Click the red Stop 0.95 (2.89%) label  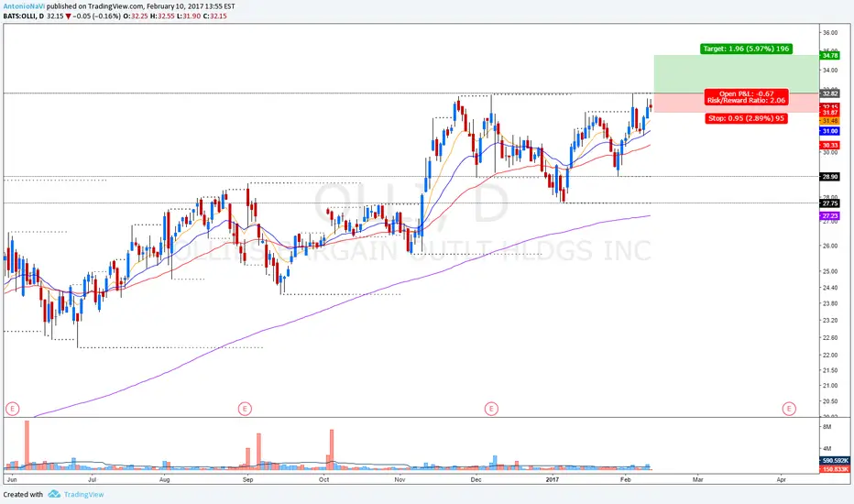click(746, 118)
